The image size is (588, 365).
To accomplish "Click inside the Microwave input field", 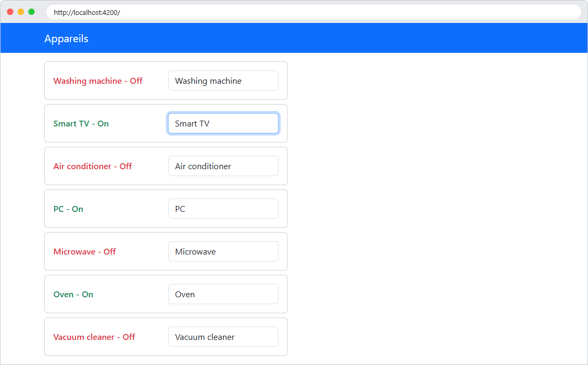I will click(x=223, y=252).
